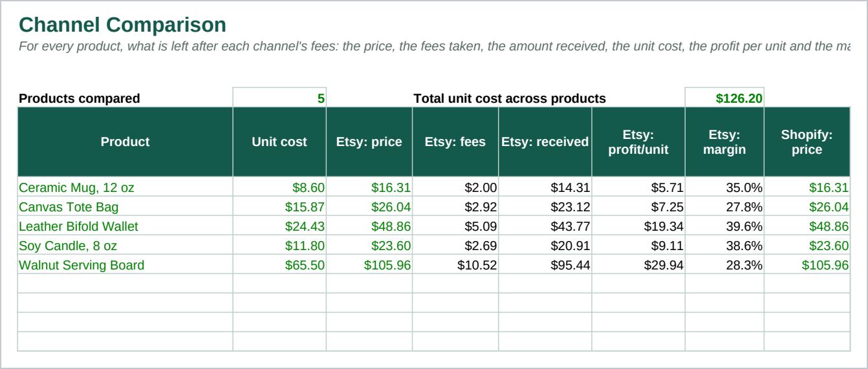Select the Products compared label
The height and width of the screenshot is (369, 868).
point(80,98)
